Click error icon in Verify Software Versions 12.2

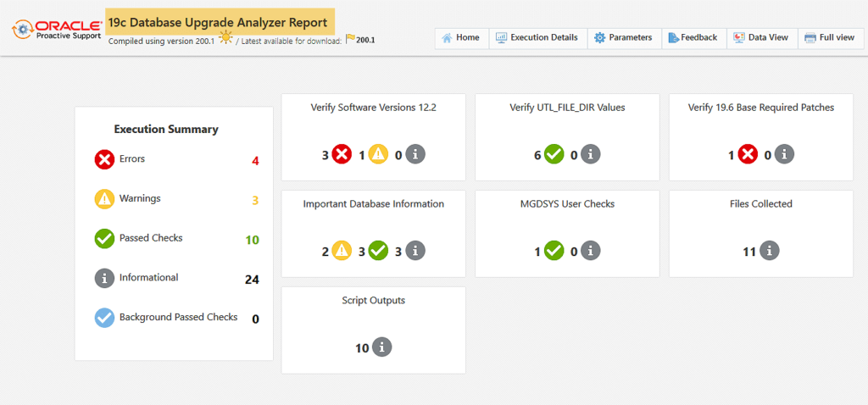342,154
